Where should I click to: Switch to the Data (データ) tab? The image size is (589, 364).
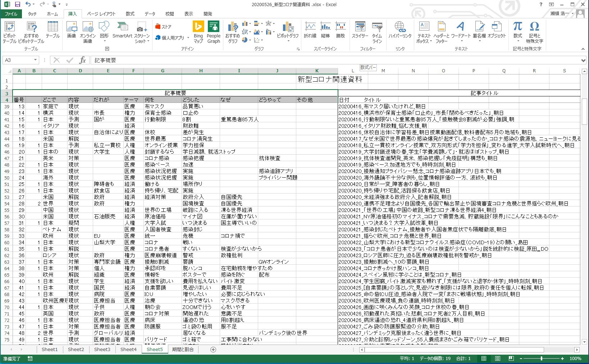pos(150,14)
